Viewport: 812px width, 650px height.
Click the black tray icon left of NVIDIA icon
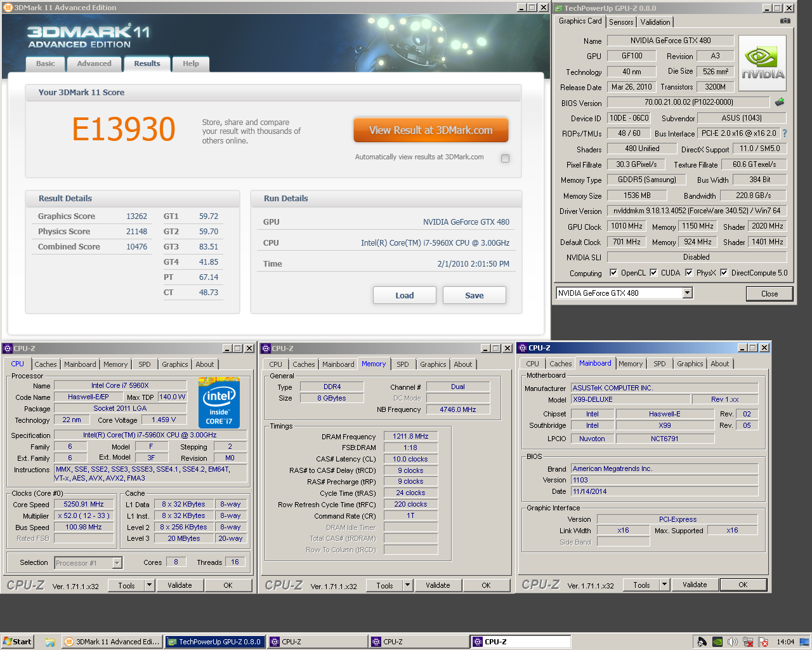coord(702,642)
